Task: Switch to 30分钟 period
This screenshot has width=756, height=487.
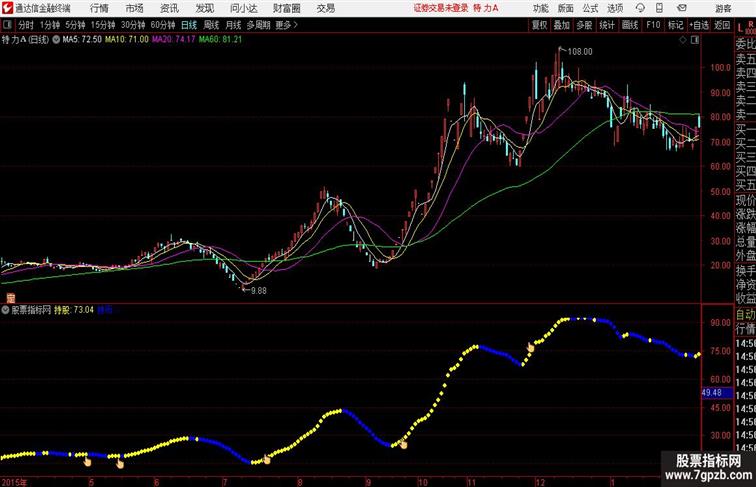Action: [x=133, y=25]
